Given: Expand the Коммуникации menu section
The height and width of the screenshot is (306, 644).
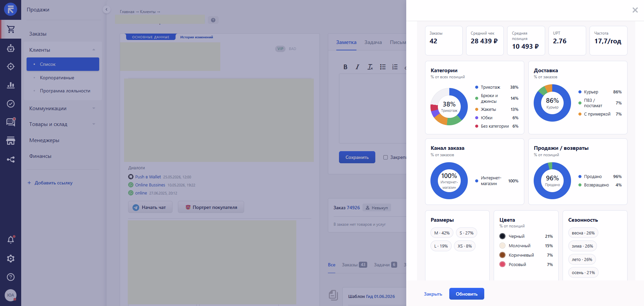Looking at the screenshot, I should [94, 108].
